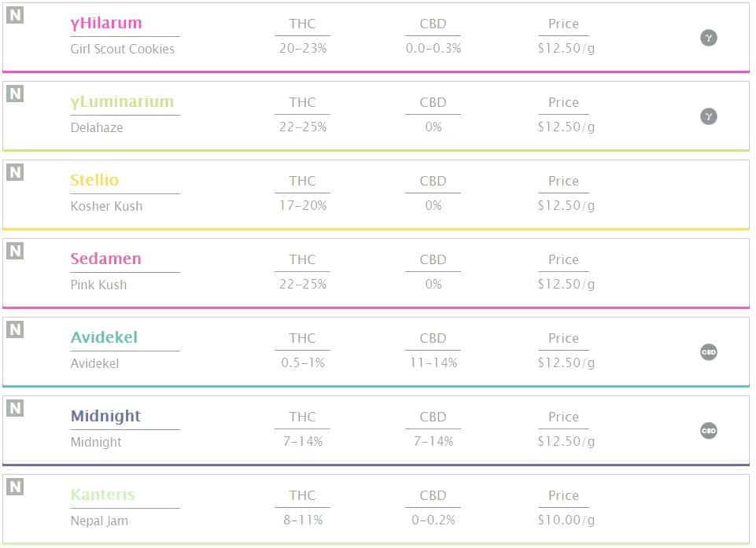Click the N badge beside Stellio

[15, 172]
